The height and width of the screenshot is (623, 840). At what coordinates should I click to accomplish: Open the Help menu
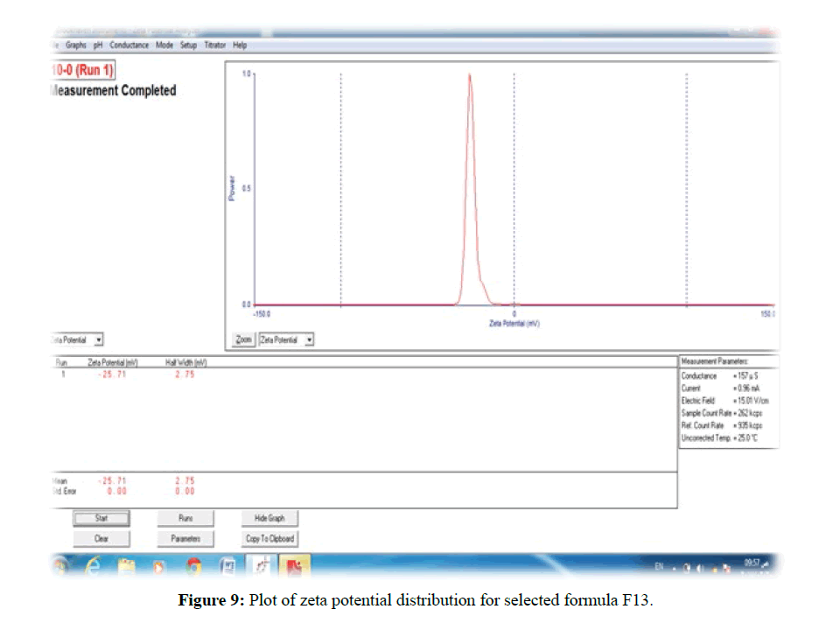(x=240, y=45)
